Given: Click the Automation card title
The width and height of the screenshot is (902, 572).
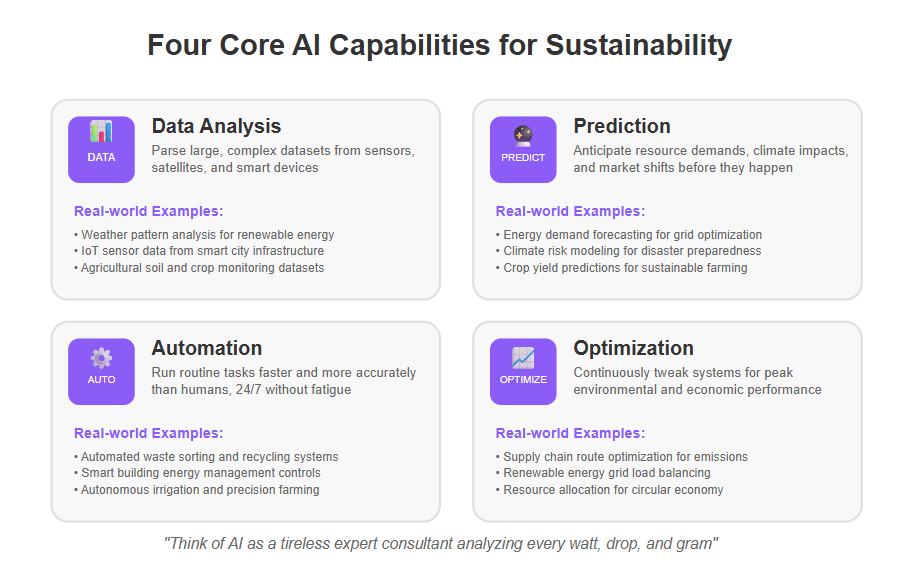Looking at the screenshot, I should pos(207,348).
